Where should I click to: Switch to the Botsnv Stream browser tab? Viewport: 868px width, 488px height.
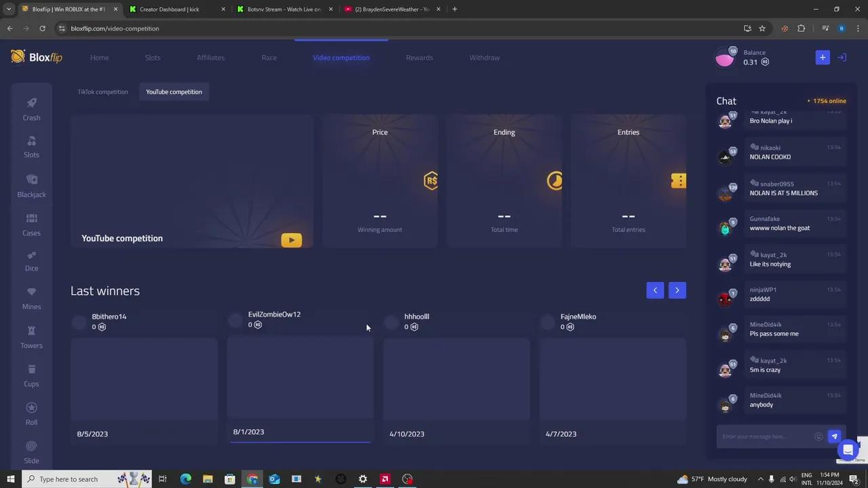pyautogui.click(x=285, y=9)
